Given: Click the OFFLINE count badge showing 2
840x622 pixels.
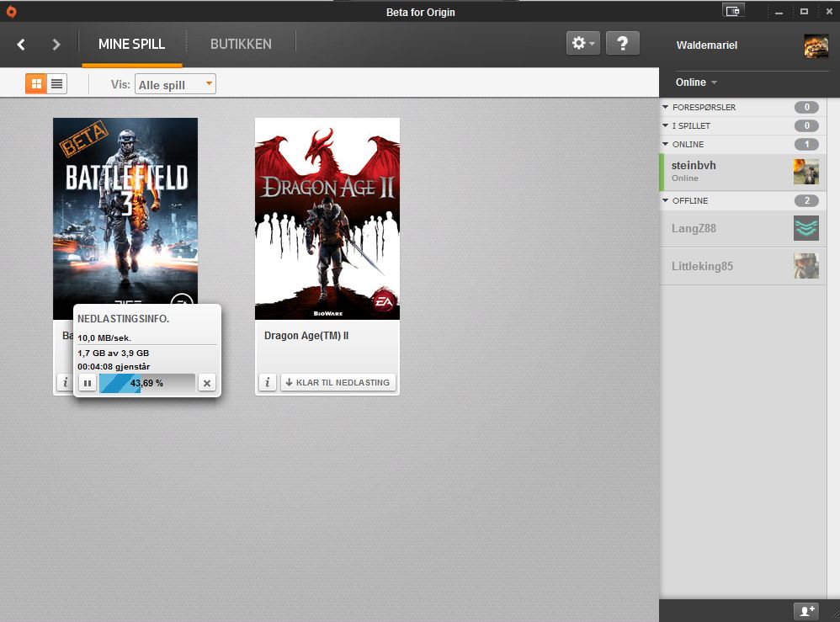Looking at the screenshot, I should (x=806, y=201).
